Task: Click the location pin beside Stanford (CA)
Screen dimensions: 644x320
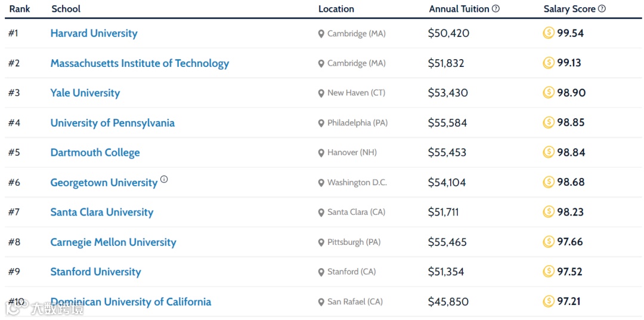Action: [x=321, y=272]
